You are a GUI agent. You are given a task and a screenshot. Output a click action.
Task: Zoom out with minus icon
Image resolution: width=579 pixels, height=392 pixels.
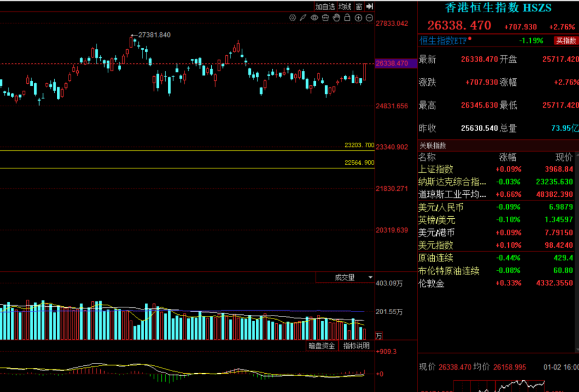(x=369, y=18)
